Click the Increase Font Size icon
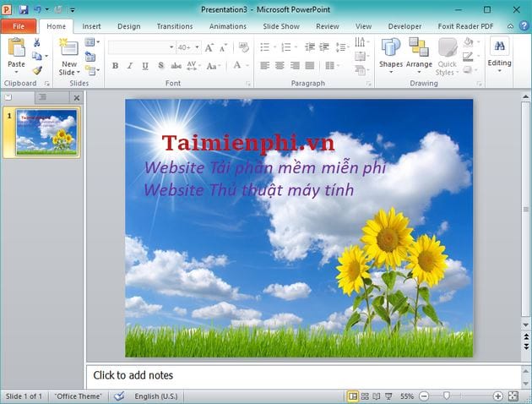The height and width of the screenshot is (404, 532). [209, 48]
